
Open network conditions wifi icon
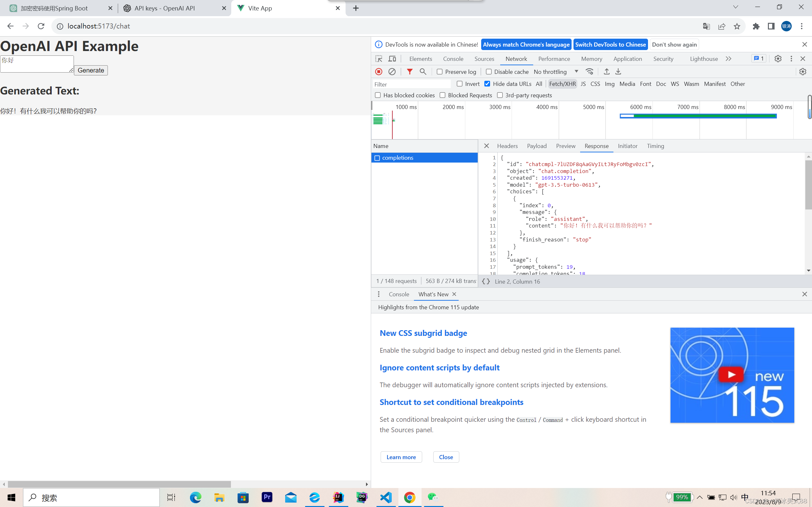coord(590,71)
